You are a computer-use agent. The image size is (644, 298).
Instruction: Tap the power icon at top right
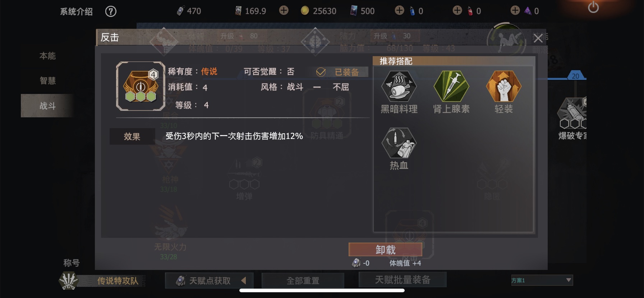(593, 7)
